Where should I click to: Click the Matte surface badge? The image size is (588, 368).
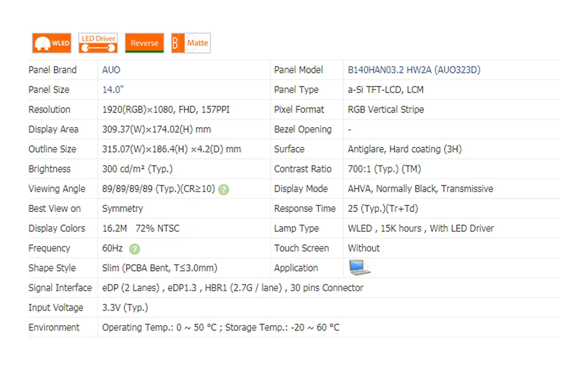tap(191, 43)
